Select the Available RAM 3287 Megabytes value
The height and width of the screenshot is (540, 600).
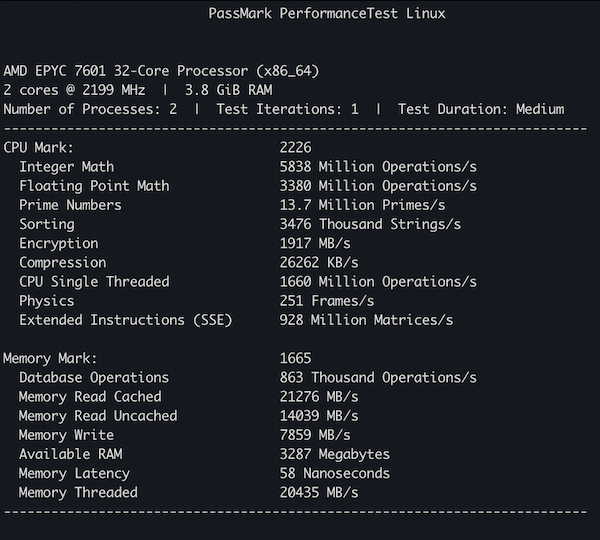click(x=335, y=454)
